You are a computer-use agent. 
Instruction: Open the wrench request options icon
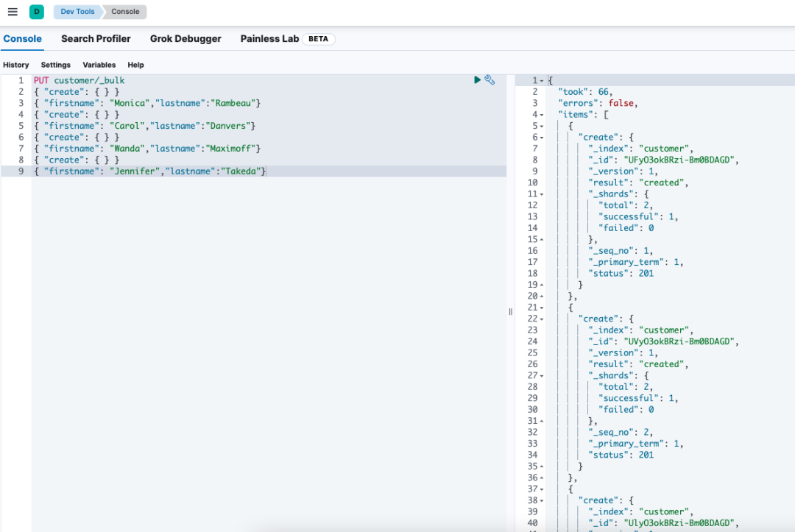[490, 79]
